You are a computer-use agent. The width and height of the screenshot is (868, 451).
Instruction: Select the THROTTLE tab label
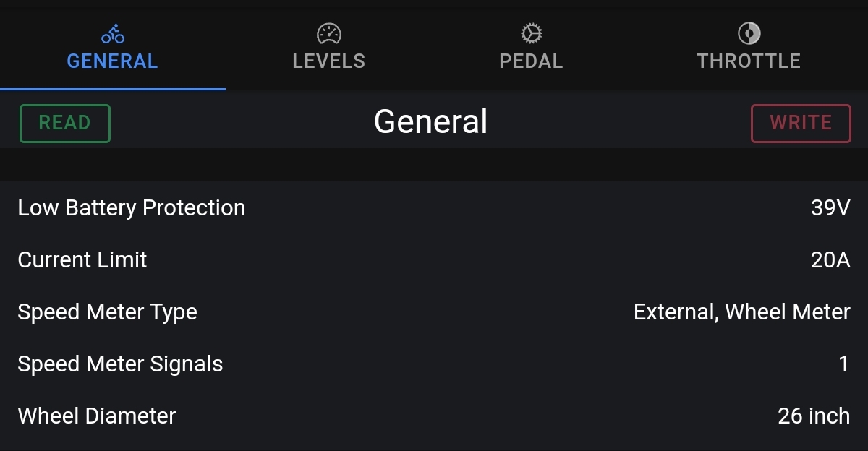(749, 61)
